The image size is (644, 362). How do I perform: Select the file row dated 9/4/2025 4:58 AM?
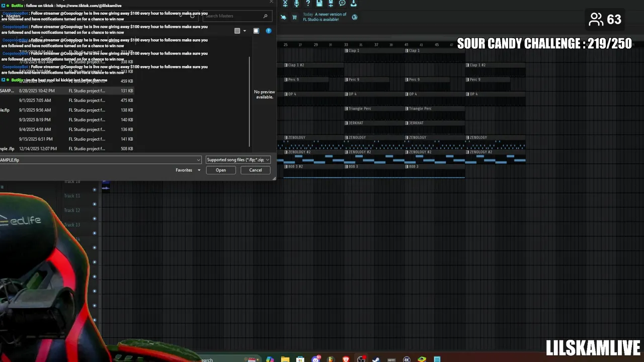coord(67,129)
